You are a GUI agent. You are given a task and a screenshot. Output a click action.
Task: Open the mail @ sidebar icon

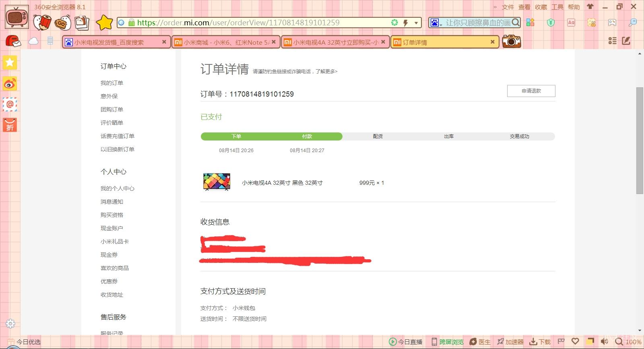[x=10, y=104]
